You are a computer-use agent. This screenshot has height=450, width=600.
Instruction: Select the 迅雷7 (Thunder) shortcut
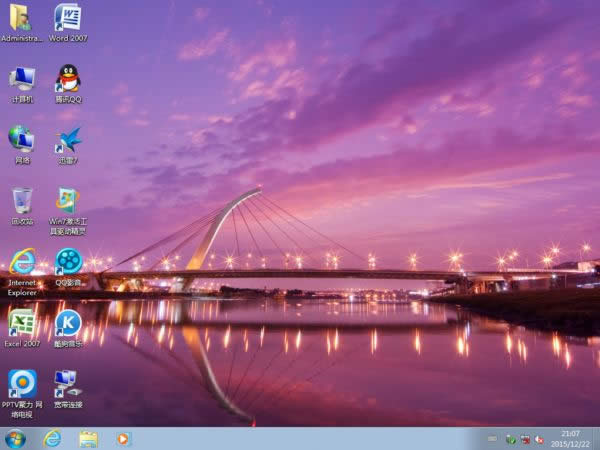(x=68, y=140)
